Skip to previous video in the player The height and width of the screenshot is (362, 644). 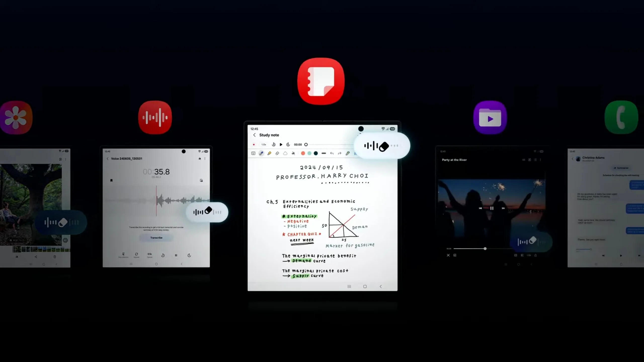(x=480, y=208)
